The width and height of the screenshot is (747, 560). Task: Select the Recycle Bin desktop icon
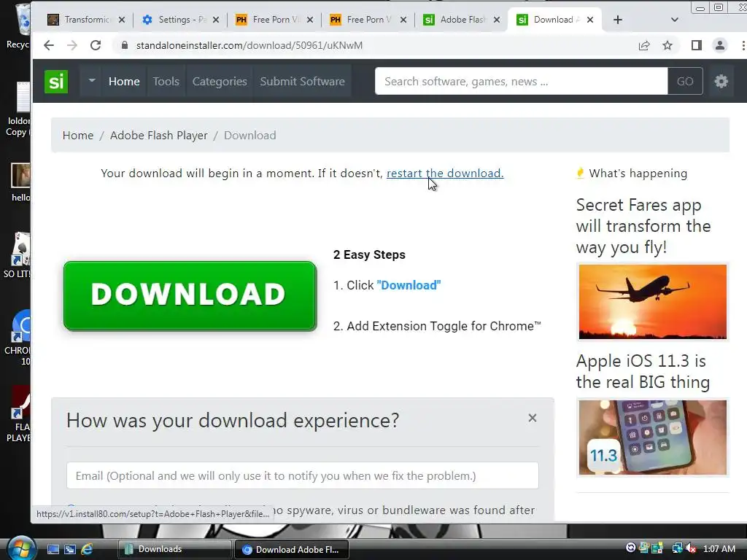click(x=19, y=26)
